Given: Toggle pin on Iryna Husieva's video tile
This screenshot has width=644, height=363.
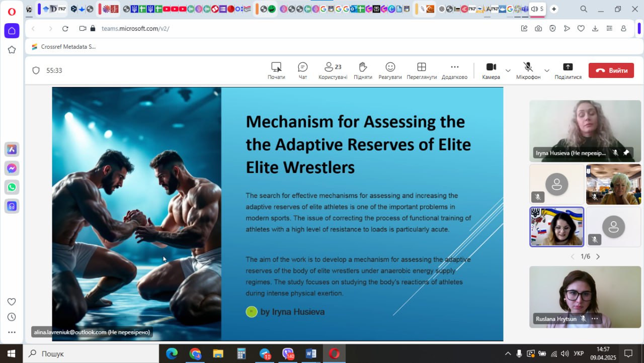Looking at the screenshot, I should [626, 152].
